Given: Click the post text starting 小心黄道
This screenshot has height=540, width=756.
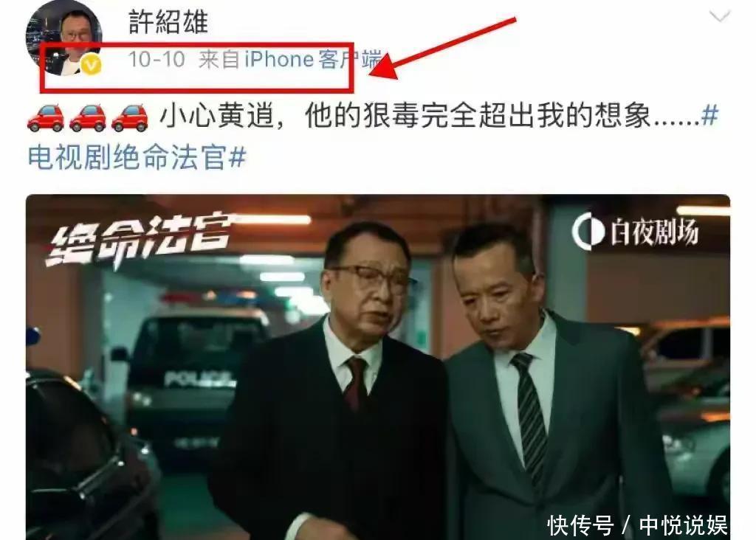Looking at the screenshot, I should 429,116.
